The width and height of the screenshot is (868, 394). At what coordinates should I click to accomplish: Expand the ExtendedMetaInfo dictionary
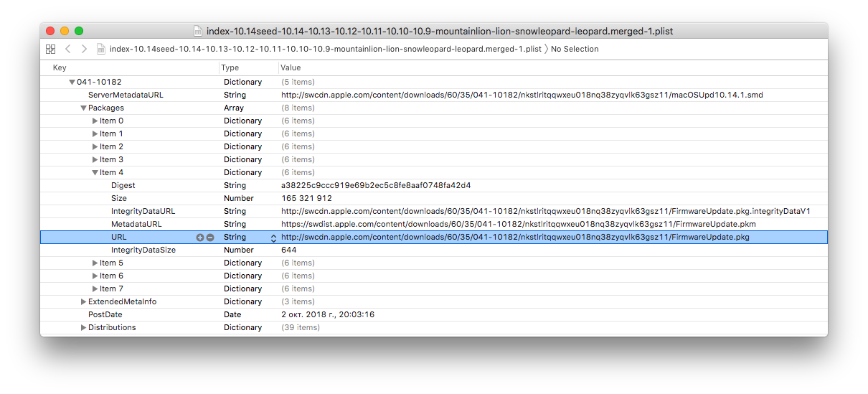(83, 302)
